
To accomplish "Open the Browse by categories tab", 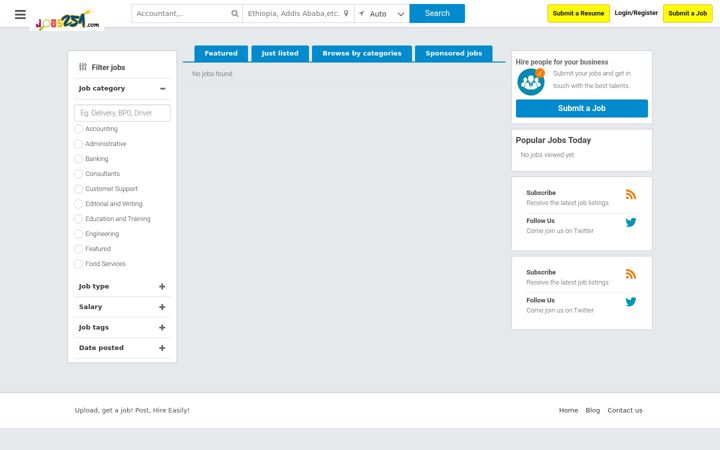I will point(362,53).
